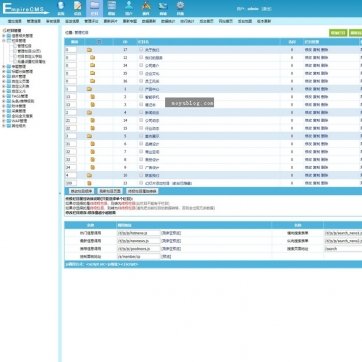This screenshot has width=362, height=362.
Task: Tick the checkbox in row ID 1
Action: [x=141, y=89]
